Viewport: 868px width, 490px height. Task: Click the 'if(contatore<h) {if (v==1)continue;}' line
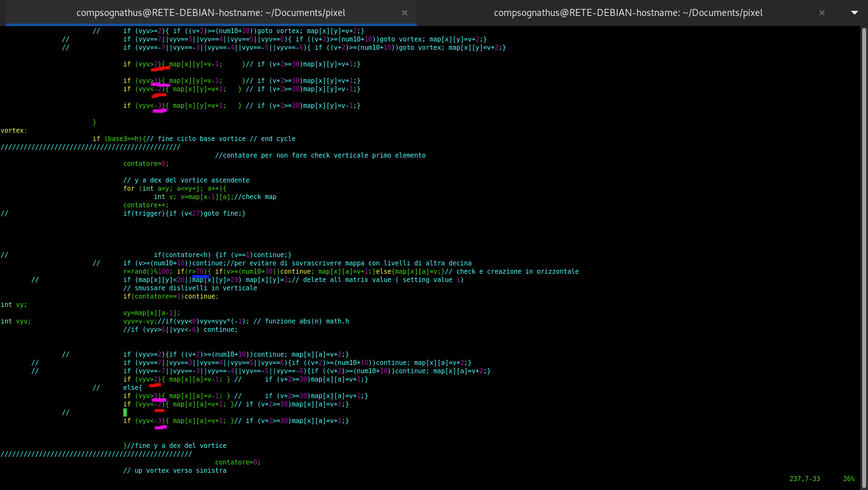click(x=223, y=255)
